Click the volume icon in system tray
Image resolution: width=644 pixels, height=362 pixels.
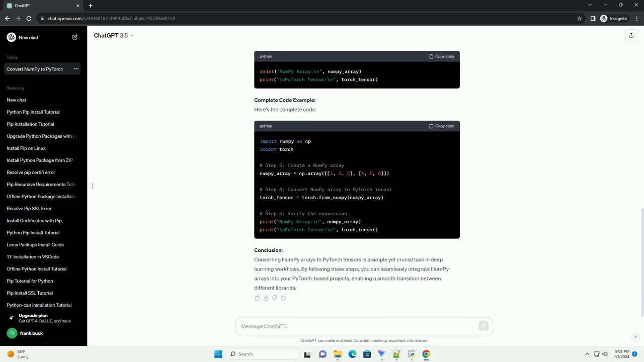click(605, 354)
